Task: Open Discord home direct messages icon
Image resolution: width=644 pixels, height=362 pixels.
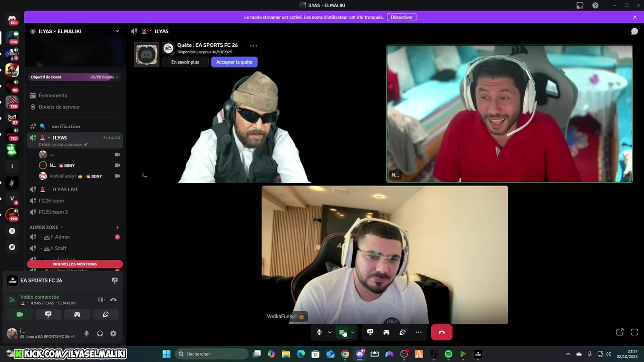Action: point(12,19)
